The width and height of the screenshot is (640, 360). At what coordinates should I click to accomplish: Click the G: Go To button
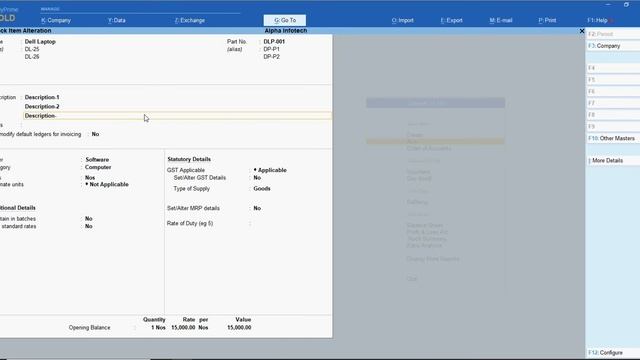coord(285,20)
